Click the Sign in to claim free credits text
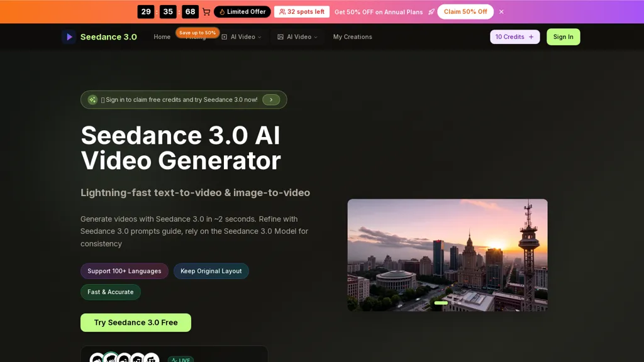The image size is (644, 362). click(x=179, y=100)
